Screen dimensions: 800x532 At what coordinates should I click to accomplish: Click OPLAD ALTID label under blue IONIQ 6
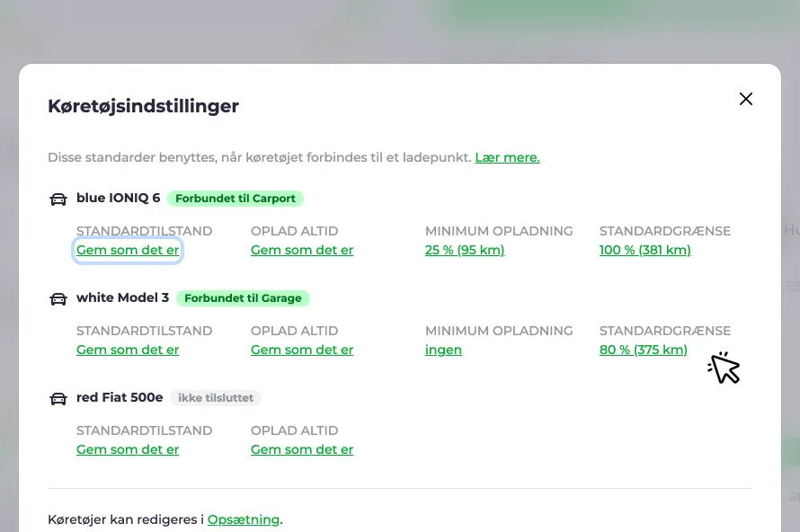[x=295, y=231]
